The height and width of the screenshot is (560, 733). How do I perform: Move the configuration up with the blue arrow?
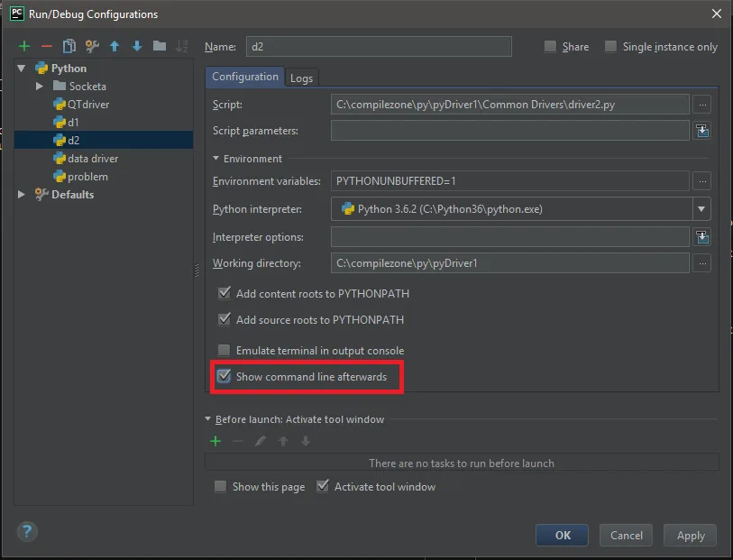[115, 46]
